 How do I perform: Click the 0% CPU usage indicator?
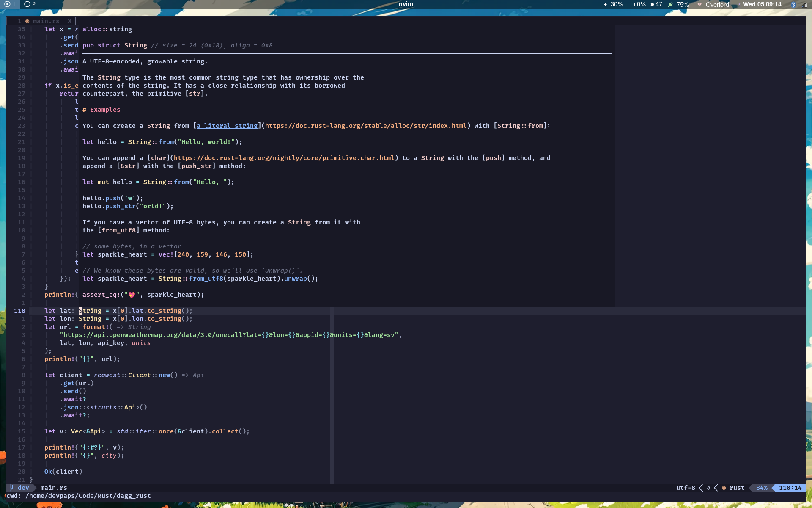pos(636,4)
